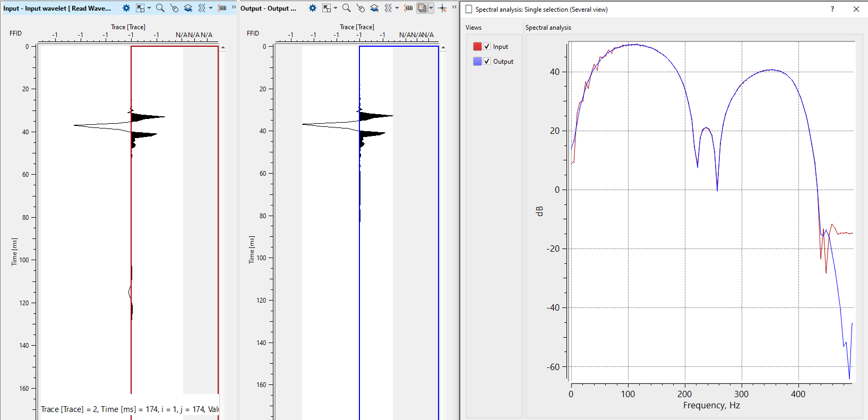Open spectral analysis dropdown arrow in Output toolbar
Screen dimensions: 868x420
[431, 8]
